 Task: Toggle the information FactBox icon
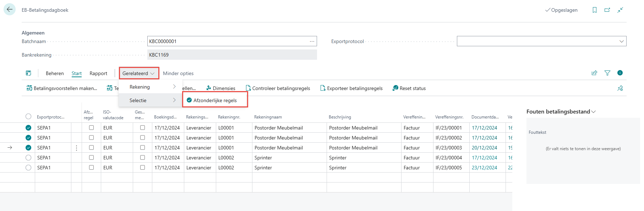[x=620, y=73]
